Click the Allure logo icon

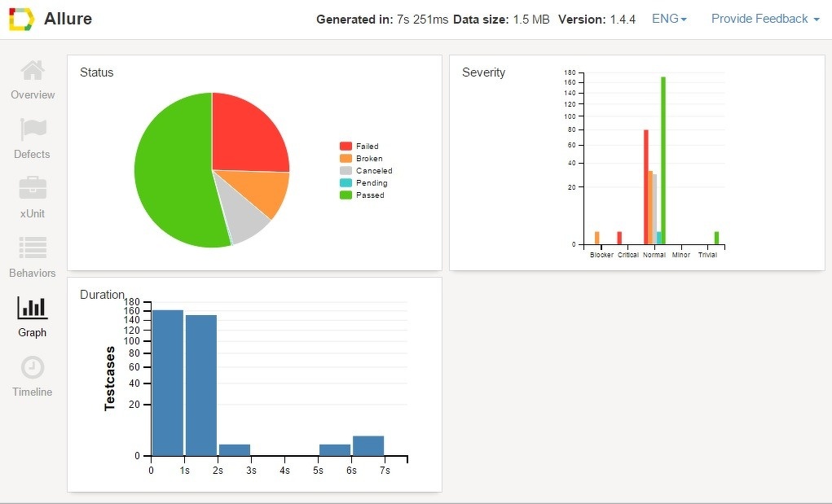click(21, 19)
